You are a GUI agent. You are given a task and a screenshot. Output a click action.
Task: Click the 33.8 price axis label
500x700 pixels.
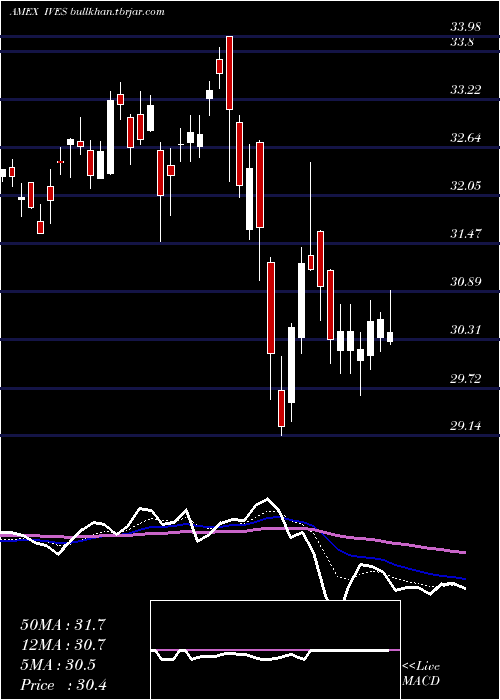tap(462, 42)
